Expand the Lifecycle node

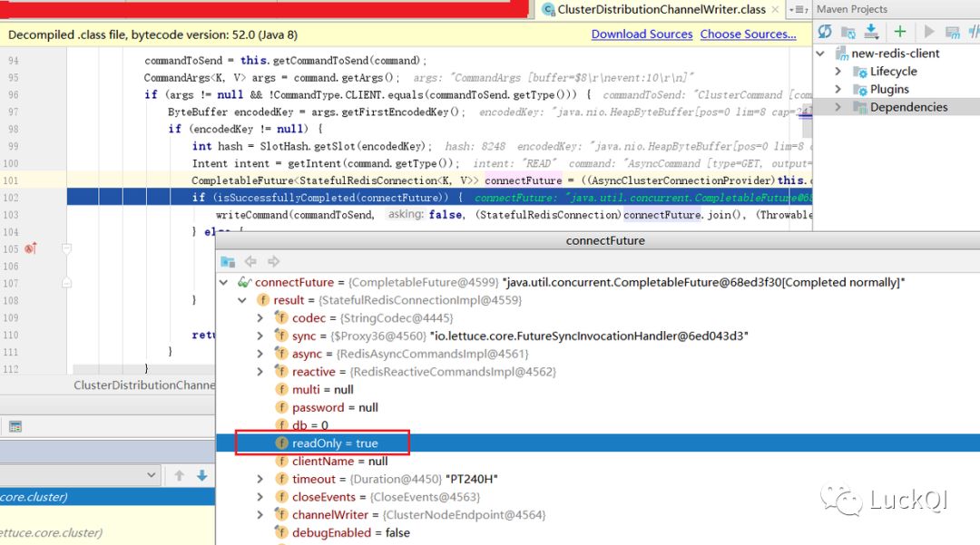click(x=838, y=71)
